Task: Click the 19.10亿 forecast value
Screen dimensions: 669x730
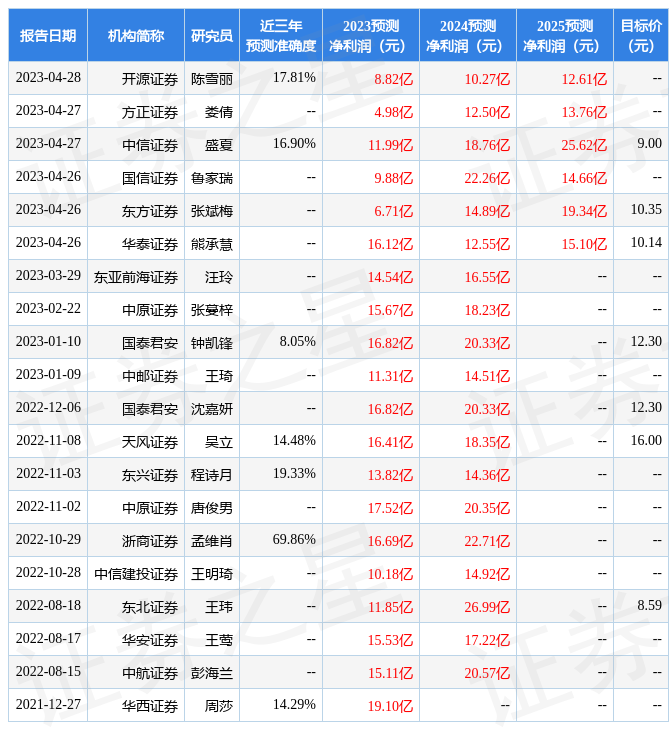Action: click(390, 706)
